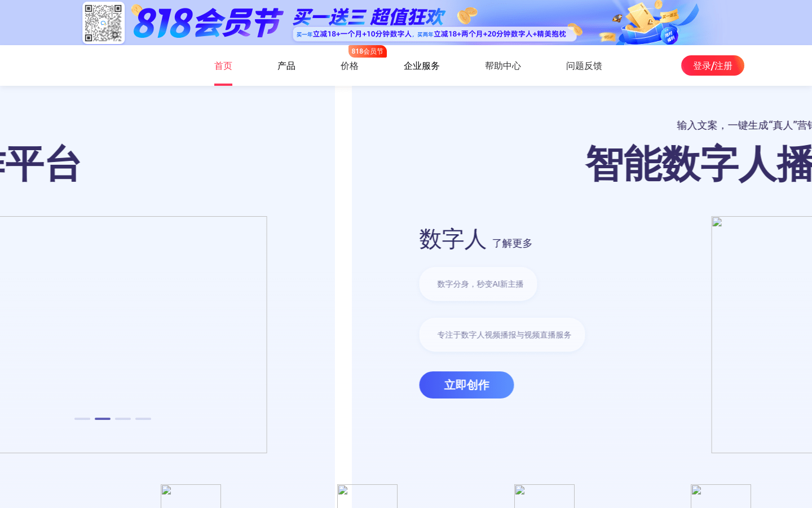The width and height of the screenshot is (812, 508).
Task: Switch to the 首页 navigation tab
Action: 223,65
